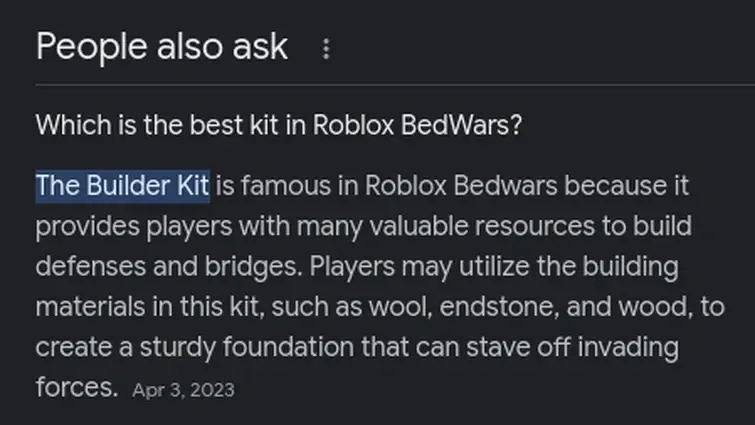Click the People also ask heading

tap(162, 47)
